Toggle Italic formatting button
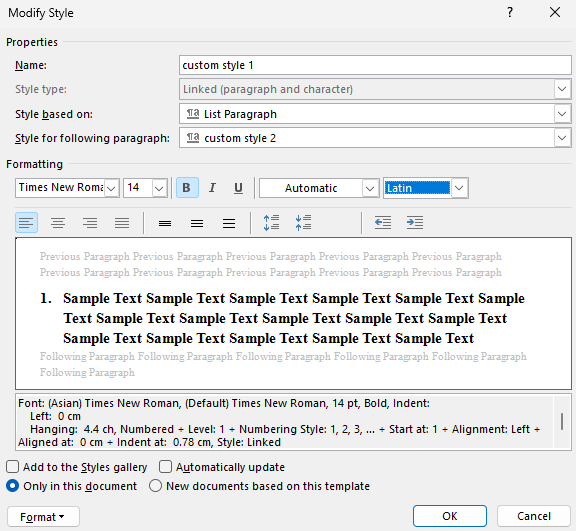Screen dimensions: 576x531 [x=212, y=188]
